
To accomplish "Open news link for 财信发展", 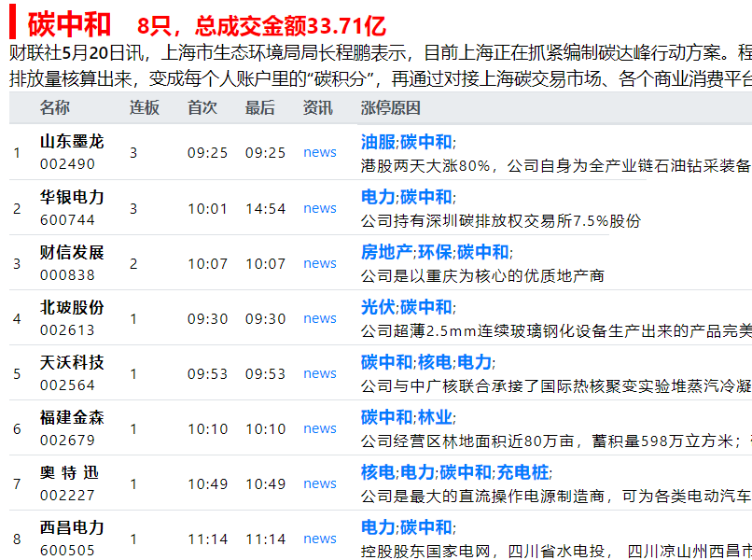I will tap(320, 263).
